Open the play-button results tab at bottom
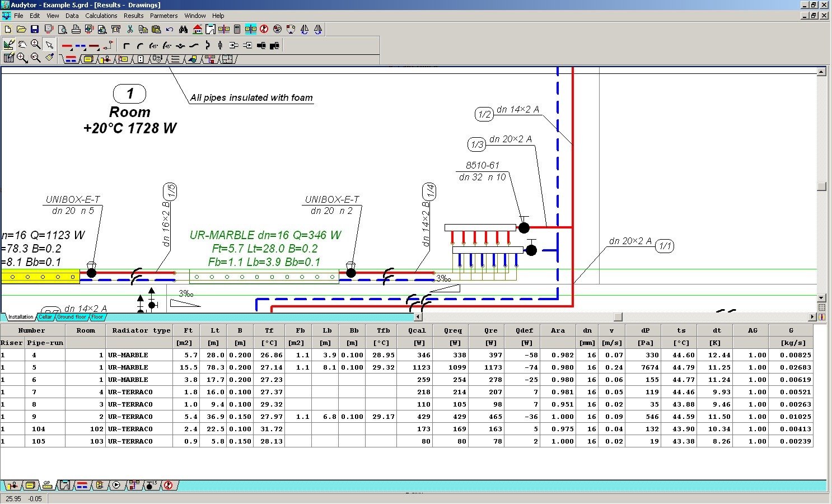 [116, 485]
